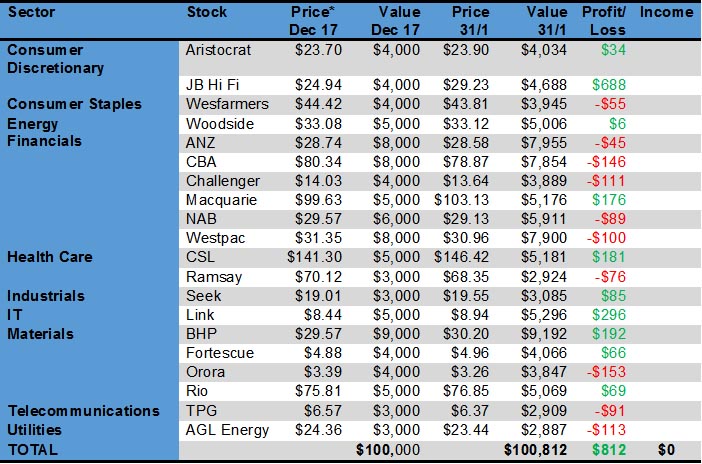Image resolution: width=702 pixels, height=464 pixels.
Task: Select the Telecommunications sector label
Action: click(x=83, y=411)
